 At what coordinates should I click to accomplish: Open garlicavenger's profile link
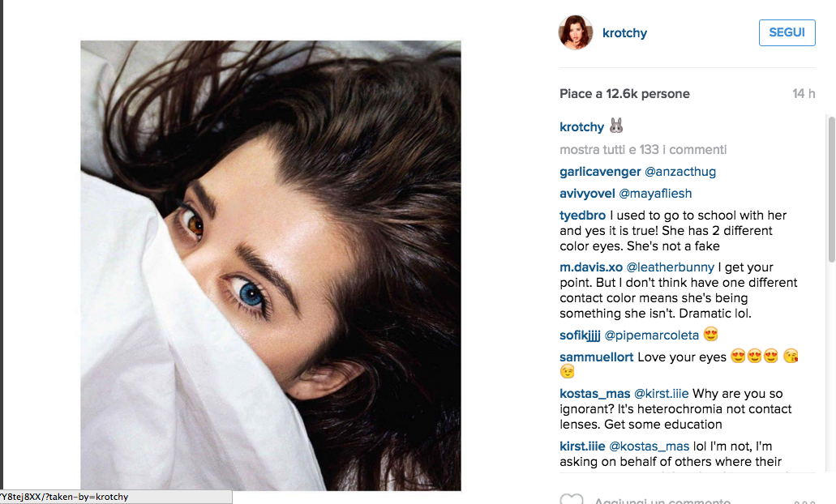click(600, 172)
